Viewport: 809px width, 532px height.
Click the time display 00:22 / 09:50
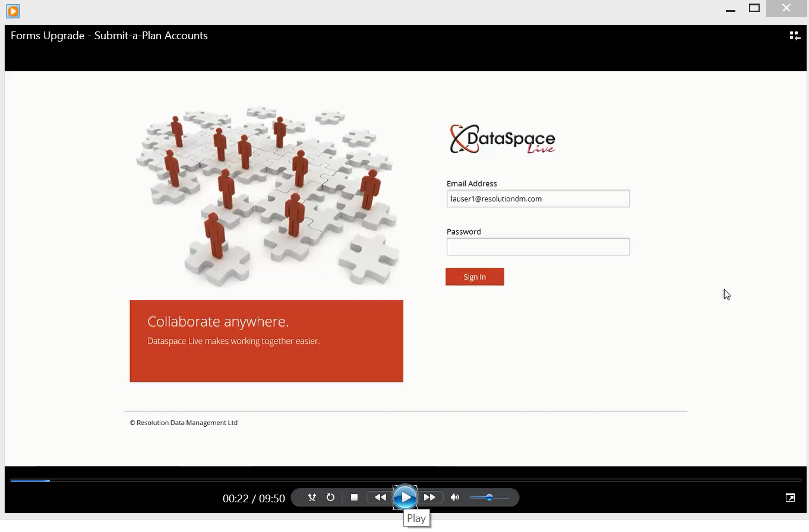(x=254, y=498)
